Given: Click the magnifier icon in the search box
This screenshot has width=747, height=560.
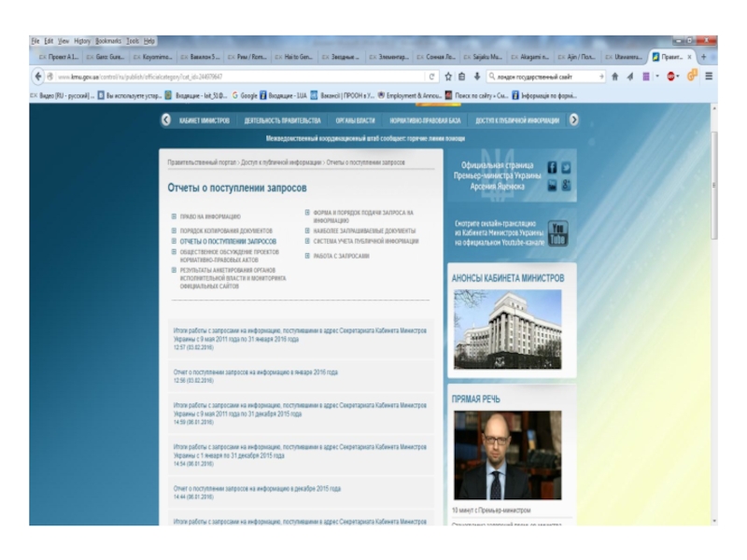Looking at the screenshot, I should 492,77.
